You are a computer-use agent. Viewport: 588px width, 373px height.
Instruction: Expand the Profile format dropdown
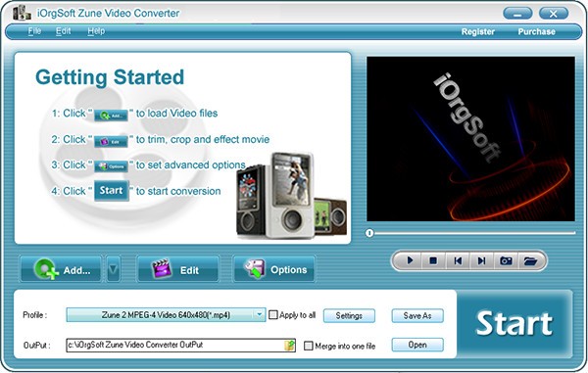click(x=259, y=315)
